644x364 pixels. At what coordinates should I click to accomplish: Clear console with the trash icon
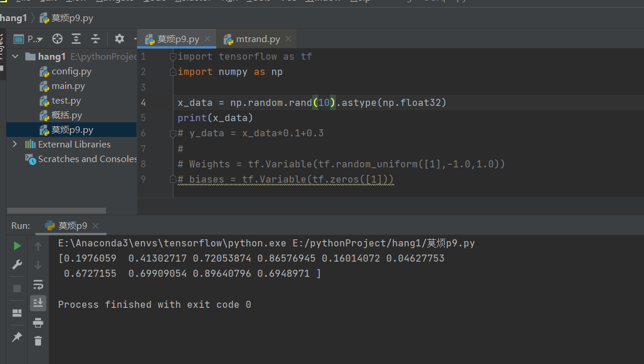click(38, 341)
